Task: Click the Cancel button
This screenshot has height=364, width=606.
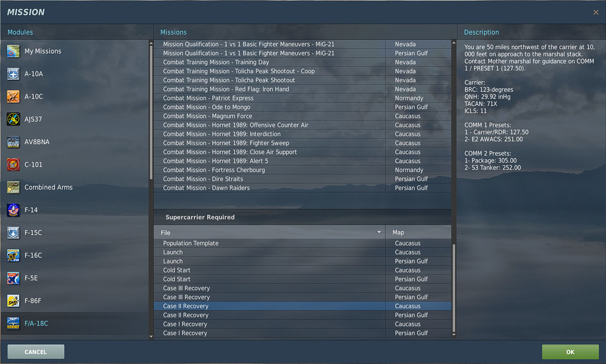Action: tap(36, 352)
